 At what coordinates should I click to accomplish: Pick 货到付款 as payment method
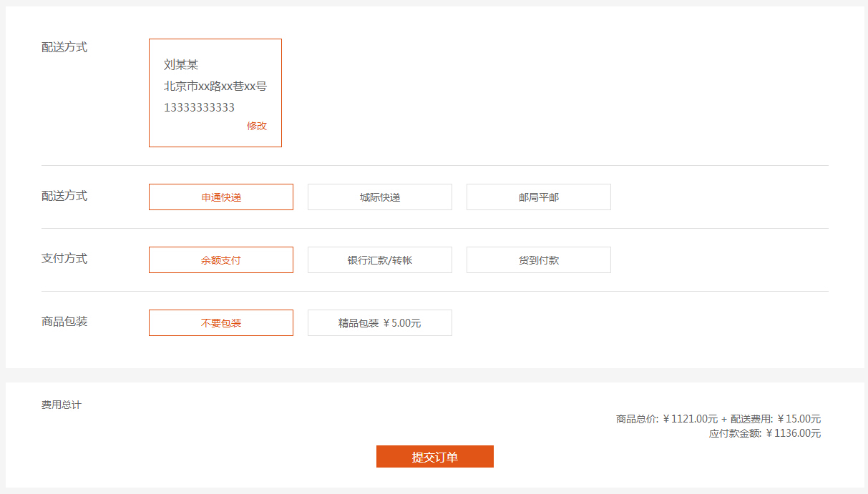tap(539, 260)
